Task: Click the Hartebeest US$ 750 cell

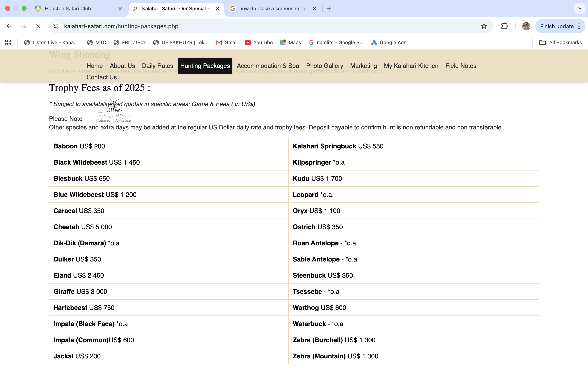Action: (x=169, y=308)
